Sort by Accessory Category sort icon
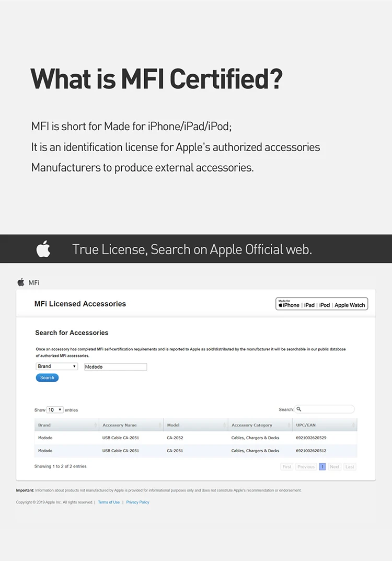This screenshot has height=561, width=392. click(289, 425)
